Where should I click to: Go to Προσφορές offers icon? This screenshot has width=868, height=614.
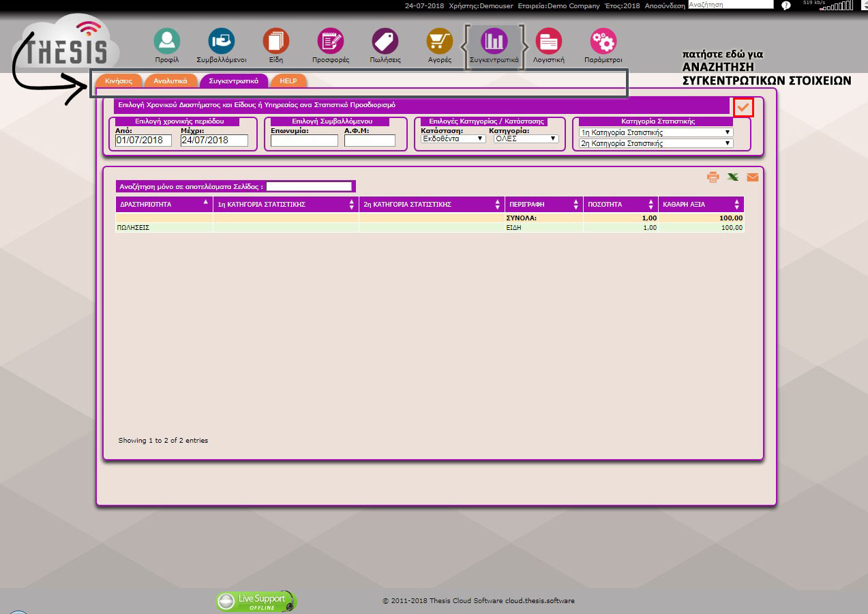331,42
